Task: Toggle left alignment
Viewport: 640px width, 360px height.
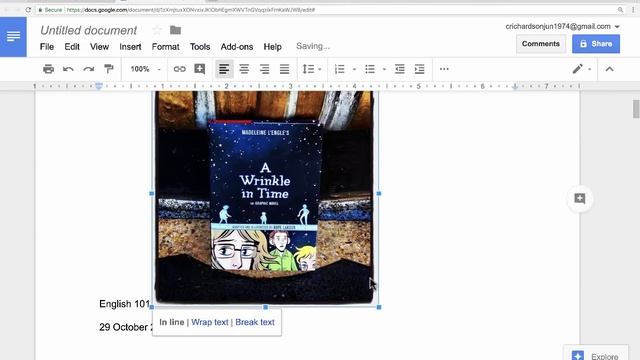Action: coord(224,69)
